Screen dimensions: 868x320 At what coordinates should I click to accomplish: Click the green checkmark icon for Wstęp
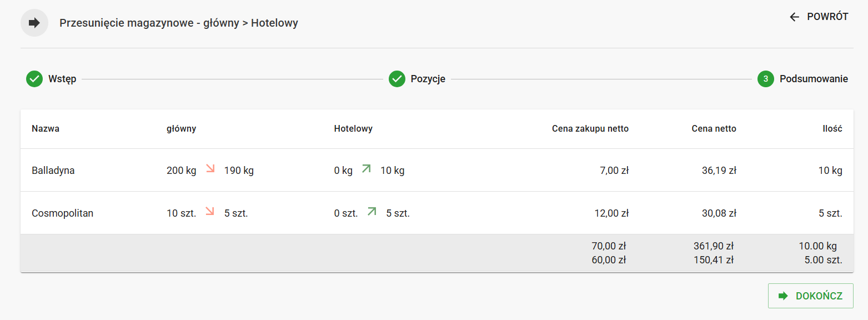click(34, 79)
